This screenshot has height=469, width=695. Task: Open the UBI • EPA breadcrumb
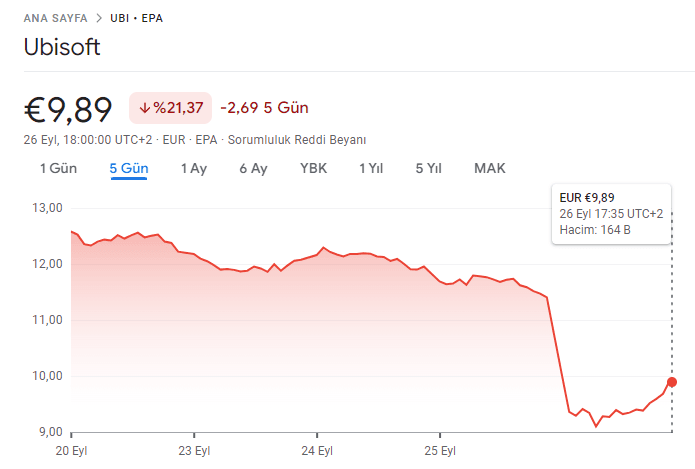click(136, 18)
